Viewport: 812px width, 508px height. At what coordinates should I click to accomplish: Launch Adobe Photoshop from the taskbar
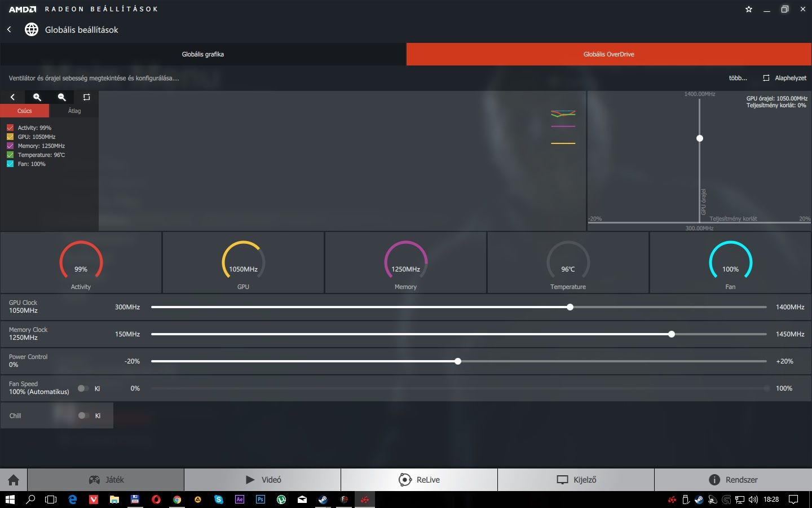261,500
